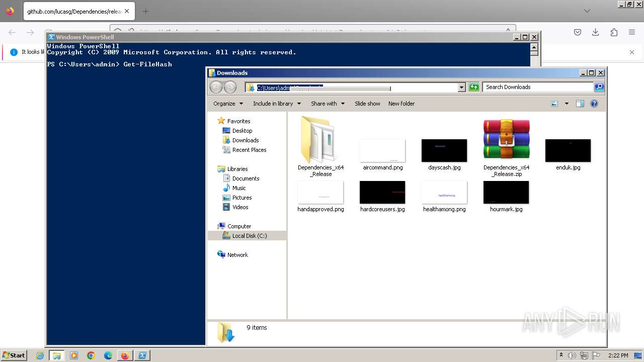
Task: Click the Firefox list all tabs chevron
Action: [587, 11]
